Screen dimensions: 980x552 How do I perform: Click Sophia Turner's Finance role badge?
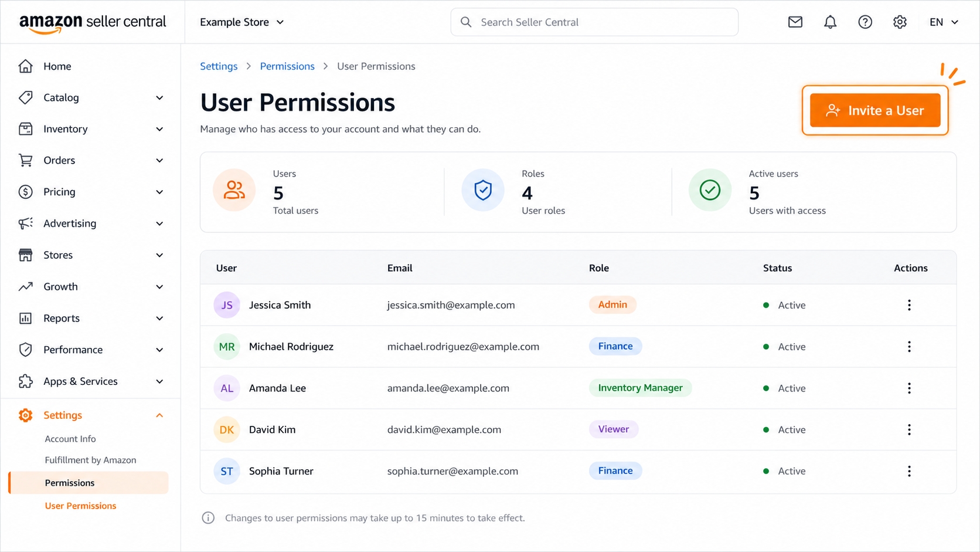pos(615,470)
